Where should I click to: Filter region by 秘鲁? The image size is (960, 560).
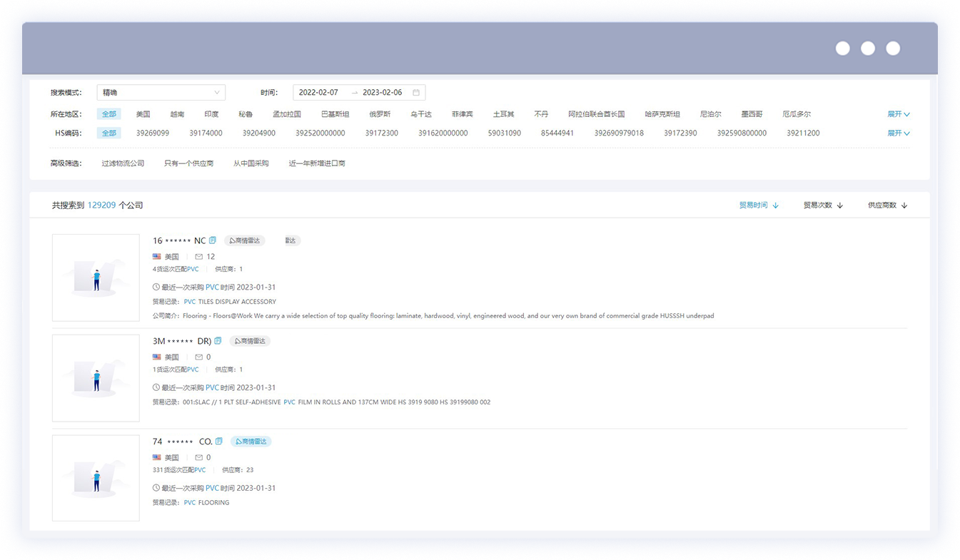tap(246, 113)
